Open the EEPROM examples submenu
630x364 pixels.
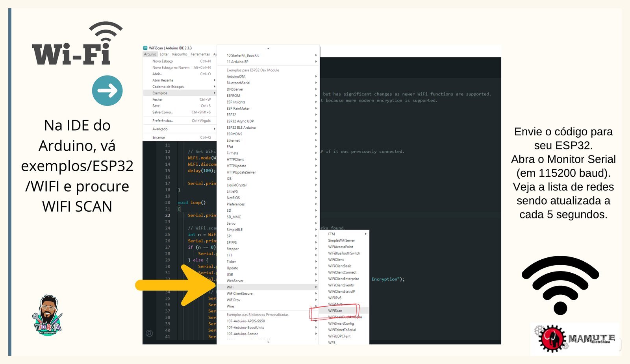(268, 96)
